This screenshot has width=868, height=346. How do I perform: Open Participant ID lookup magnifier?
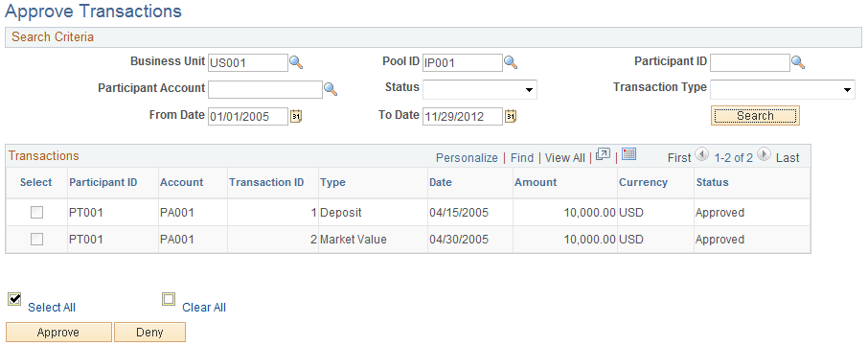point(798,62)
